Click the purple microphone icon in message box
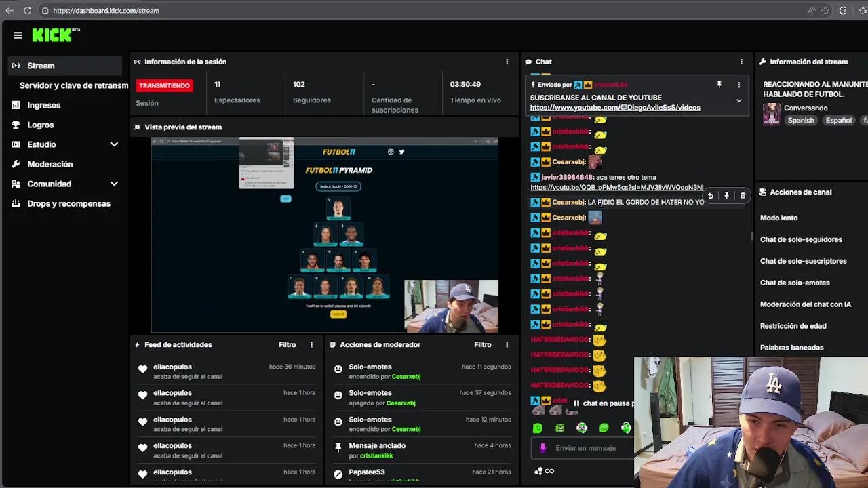 pyautogui.click(x=542, y=448)
